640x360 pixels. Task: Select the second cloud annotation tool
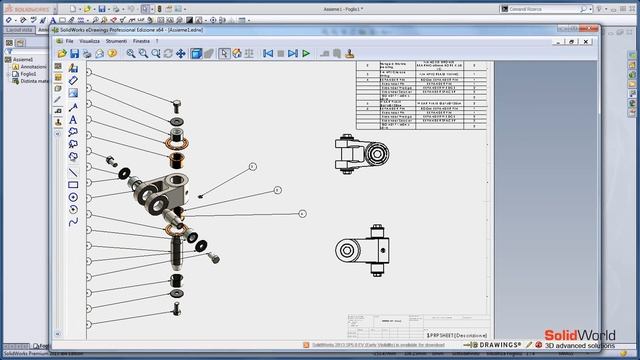point(73,144)
